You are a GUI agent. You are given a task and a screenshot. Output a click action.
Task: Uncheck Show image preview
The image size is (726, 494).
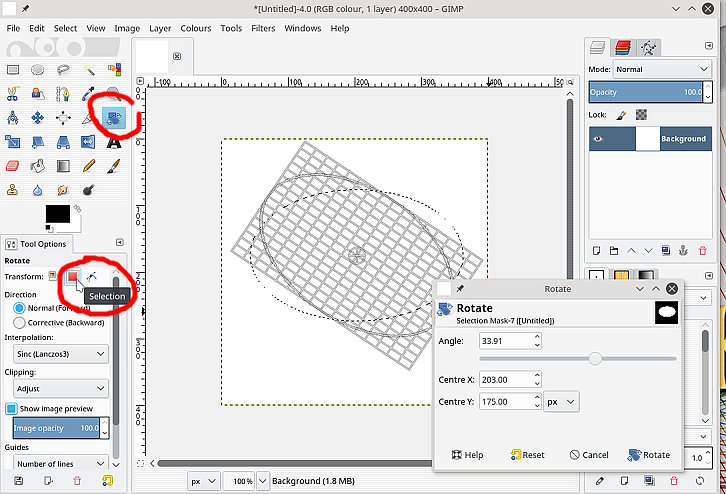click(x=12, y=408)
